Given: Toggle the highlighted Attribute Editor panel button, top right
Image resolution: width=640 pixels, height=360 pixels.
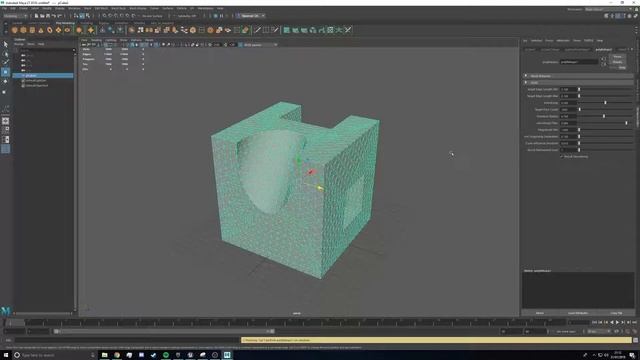Looking at the screenshot, I should (x=618, y=16).
